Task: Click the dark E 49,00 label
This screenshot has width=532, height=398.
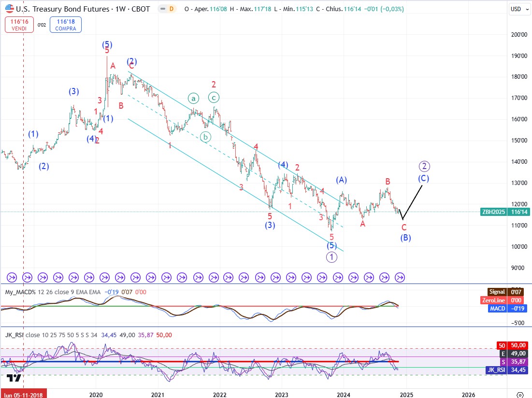Action: click(513, 354)
